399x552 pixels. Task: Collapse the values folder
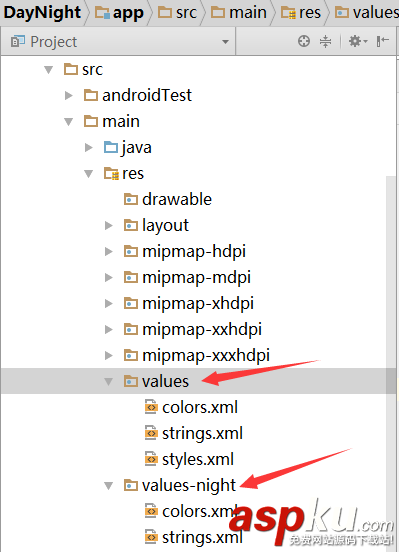pos(109,382)
